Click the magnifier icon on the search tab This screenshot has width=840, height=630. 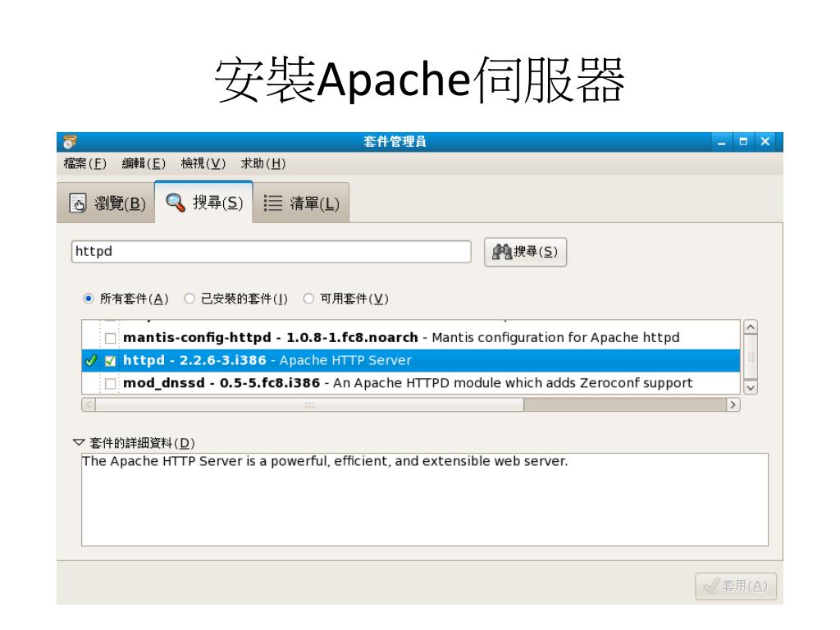[x=176, y=203]
